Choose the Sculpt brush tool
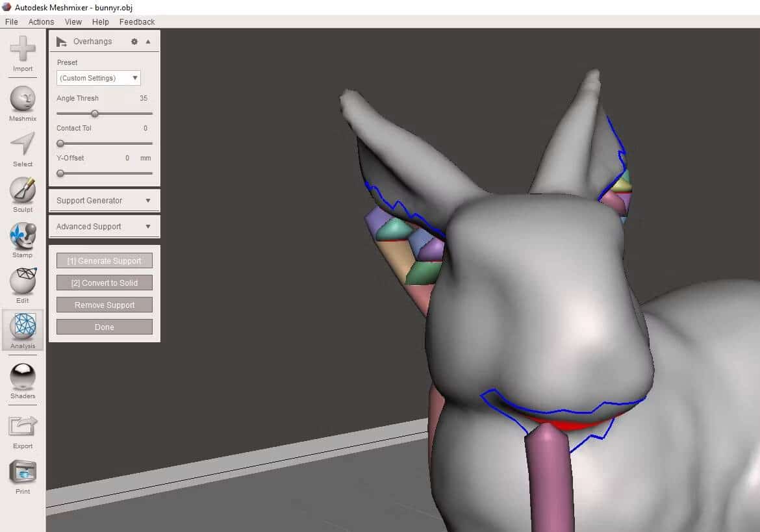Screen dimensions: 760x532 click(x=23, y=190)
